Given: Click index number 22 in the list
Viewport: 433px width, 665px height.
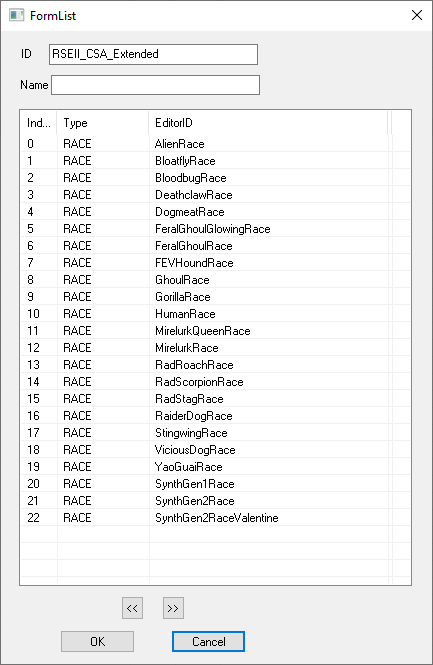Looking at the screenshot, I should (x=33, y=517).
